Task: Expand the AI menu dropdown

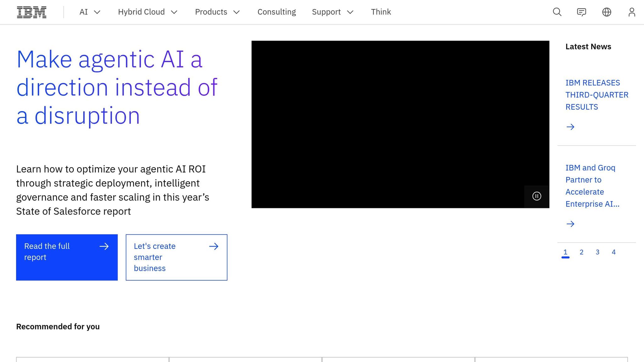Action: (90, 12)
